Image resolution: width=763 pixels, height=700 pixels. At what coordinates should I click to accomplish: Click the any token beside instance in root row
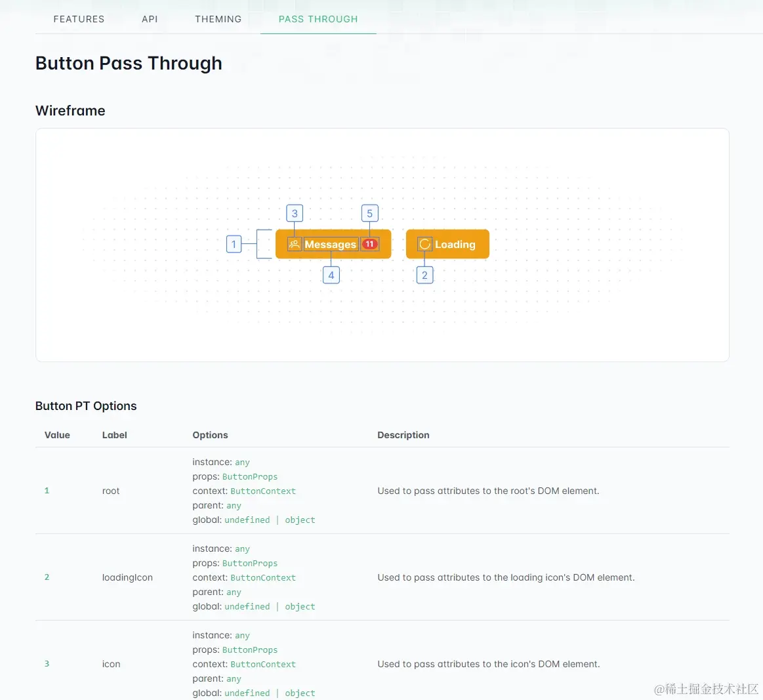click(242, 462)
